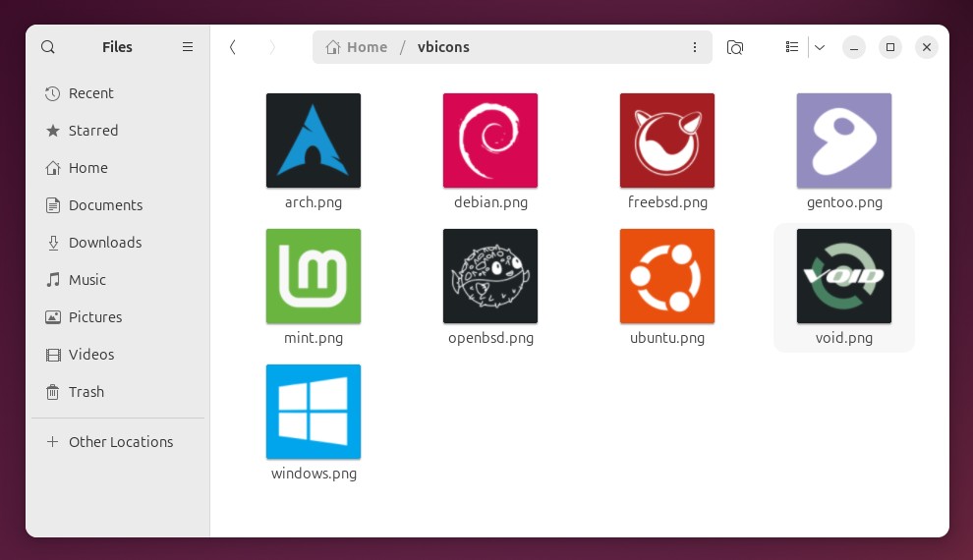Switch to list view icon
Image resolution: width=973 pixels, height=560 pixels.
(792, 47)
